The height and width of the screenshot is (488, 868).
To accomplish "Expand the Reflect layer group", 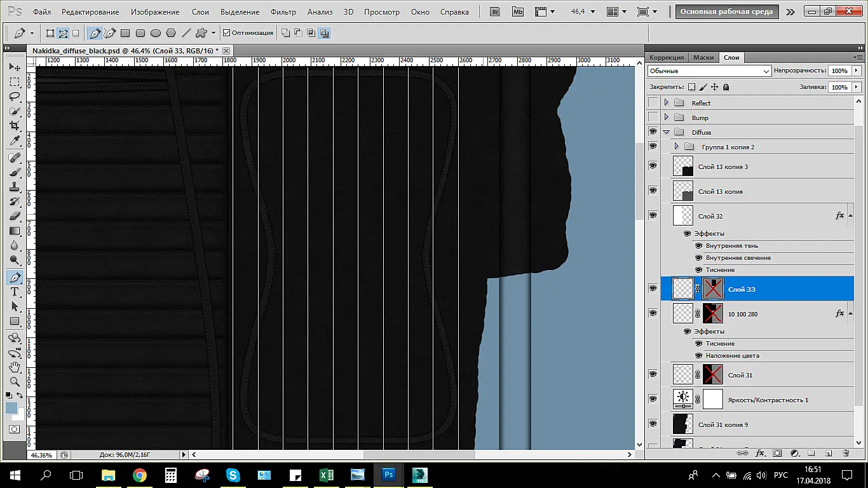I will tap(666, 102).
